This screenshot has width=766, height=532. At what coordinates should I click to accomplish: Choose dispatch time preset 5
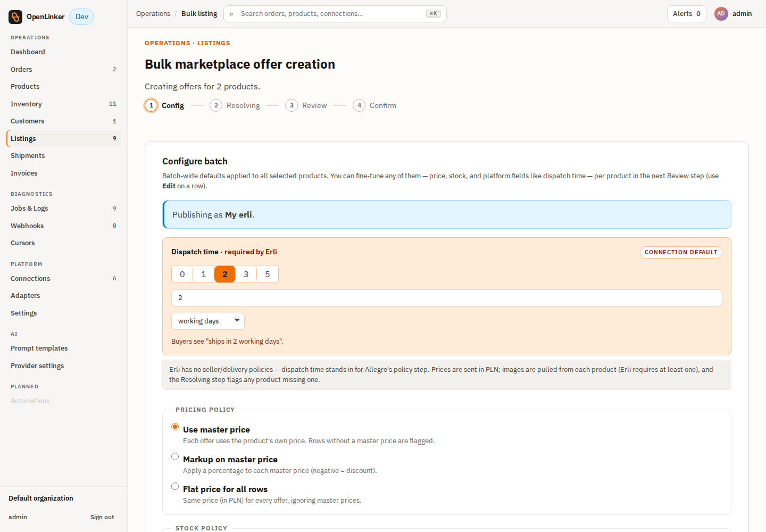pos(268,275)
